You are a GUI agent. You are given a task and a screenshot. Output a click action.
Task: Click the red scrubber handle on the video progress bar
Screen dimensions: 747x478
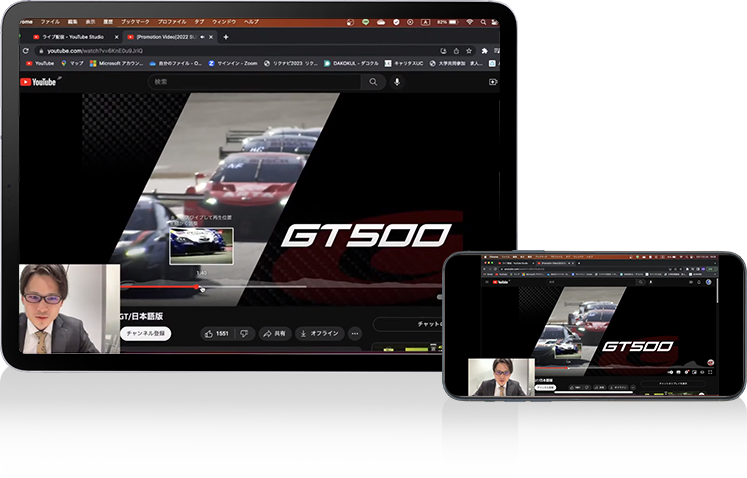[197, 286]
